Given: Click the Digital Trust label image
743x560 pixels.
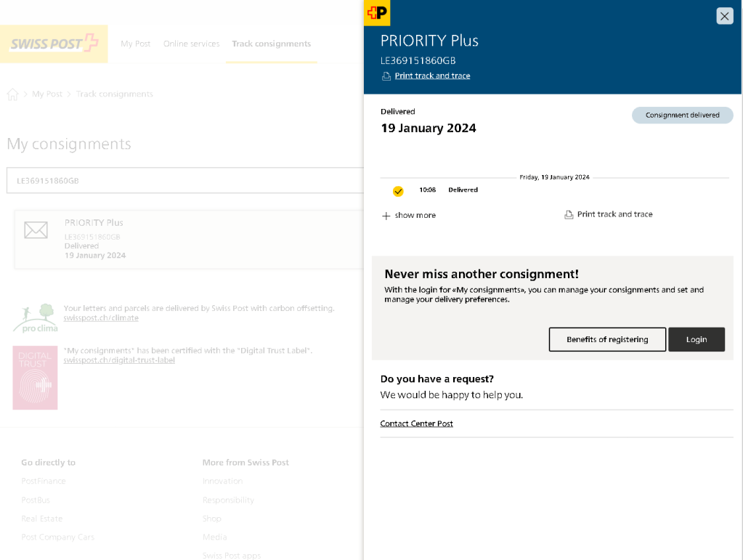Looking at the screenshot, I should 35,378.
